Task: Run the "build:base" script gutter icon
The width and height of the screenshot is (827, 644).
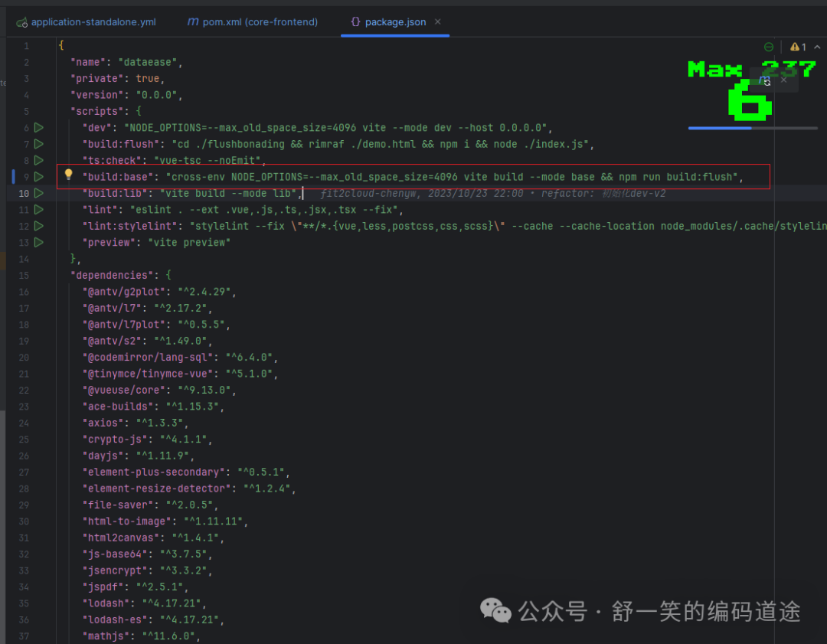Action: [38, 177]
